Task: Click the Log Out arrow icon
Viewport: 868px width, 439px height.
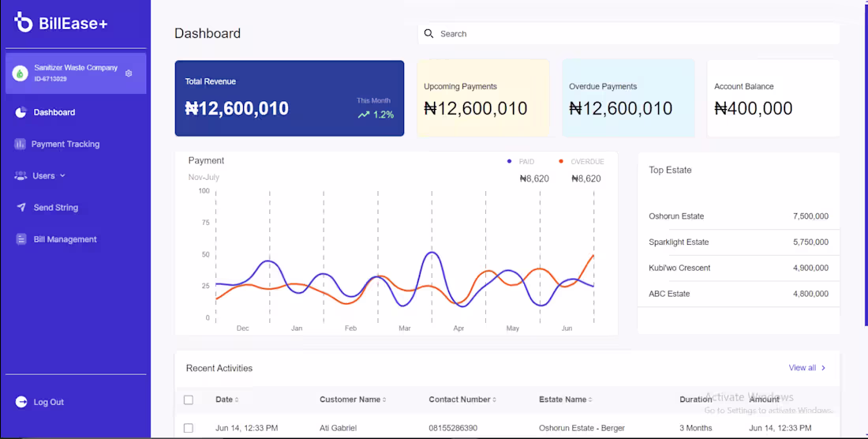Action: pyautogui.click(x=21, y=402)
